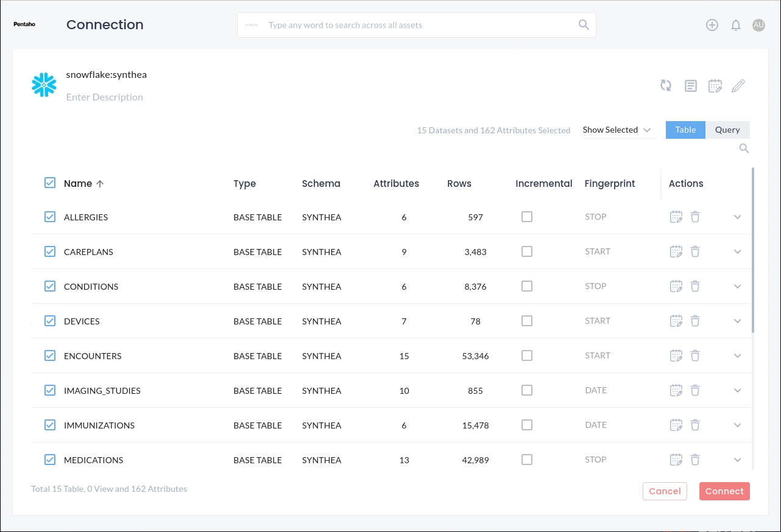Expand the CONDITIONS row chevron
Image resolution: width=781 pixels, height=532 pixels.
tap(737, 286)
